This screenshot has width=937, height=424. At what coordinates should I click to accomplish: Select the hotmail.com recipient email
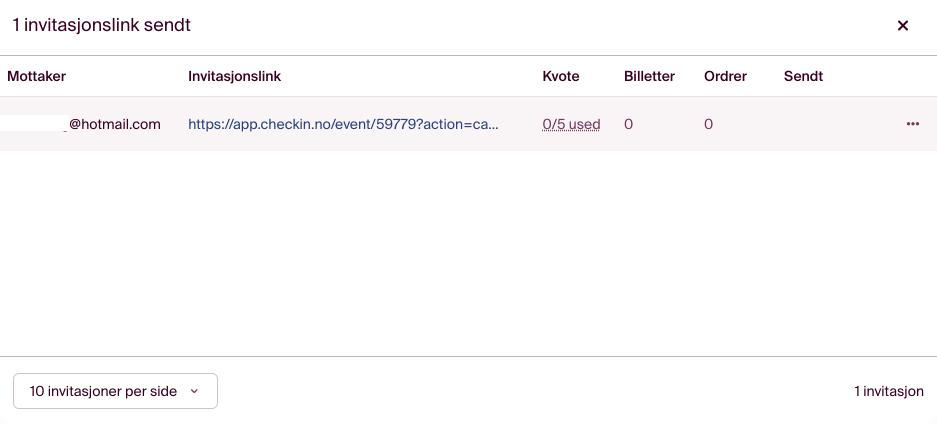tap(114, 125)
